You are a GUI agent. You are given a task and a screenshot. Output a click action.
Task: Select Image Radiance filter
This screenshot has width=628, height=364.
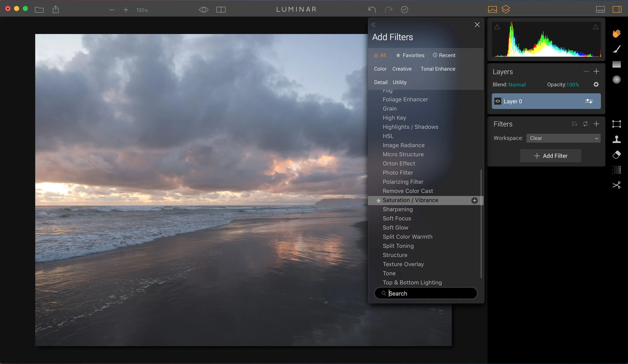(x=403, y=145)
